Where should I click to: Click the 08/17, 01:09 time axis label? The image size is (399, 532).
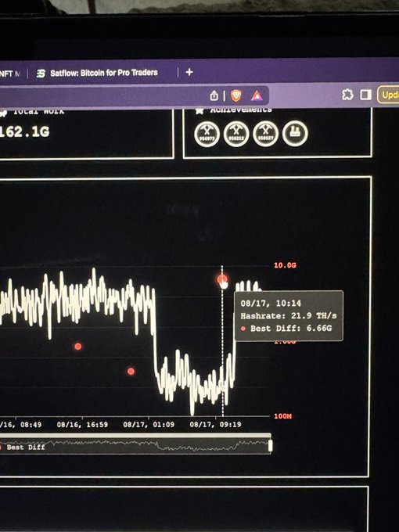pyautogui.click(x=149, y=425)
